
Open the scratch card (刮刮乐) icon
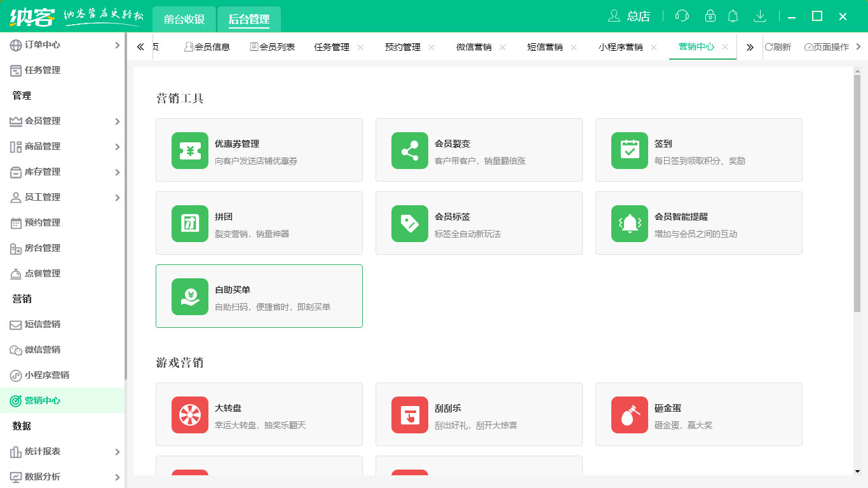click(410, 415)
